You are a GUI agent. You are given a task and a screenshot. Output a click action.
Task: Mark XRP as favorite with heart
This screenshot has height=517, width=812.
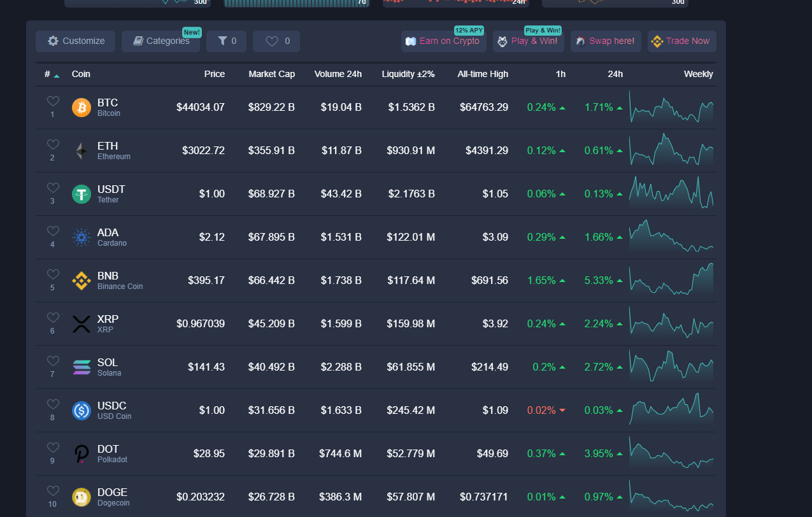click(53, 318)
